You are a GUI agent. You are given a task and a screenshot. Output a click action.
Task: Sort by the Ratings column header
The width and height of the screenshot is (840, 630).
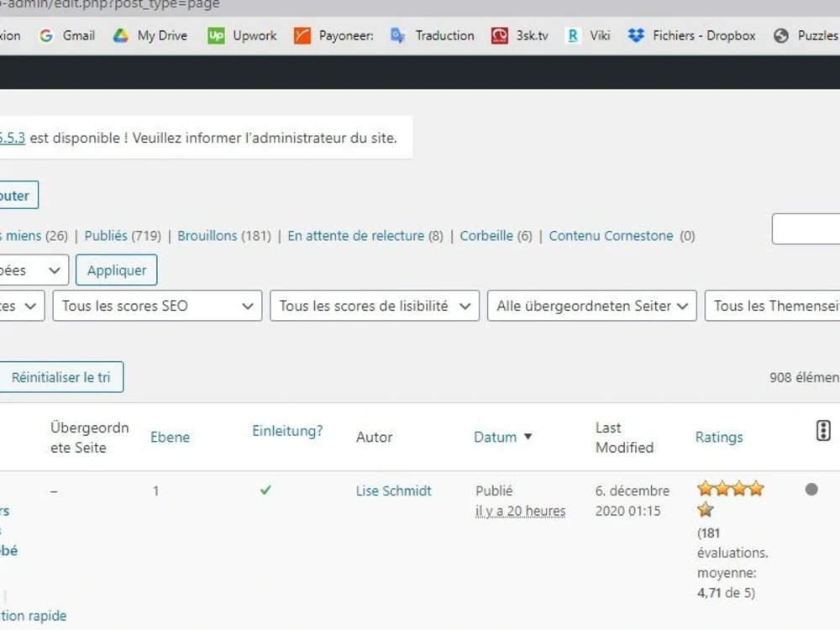[x=719, y=437]
